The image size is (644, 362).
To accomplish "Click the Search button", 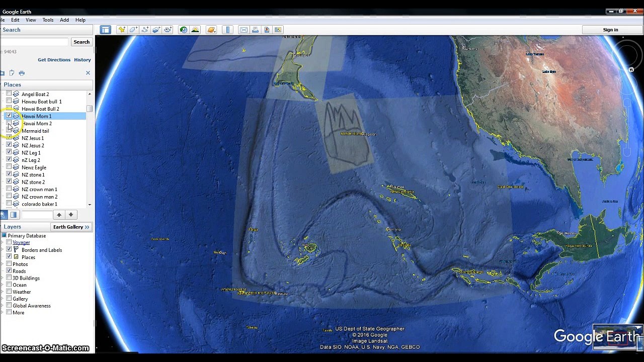I will click(x=82, y=42).
